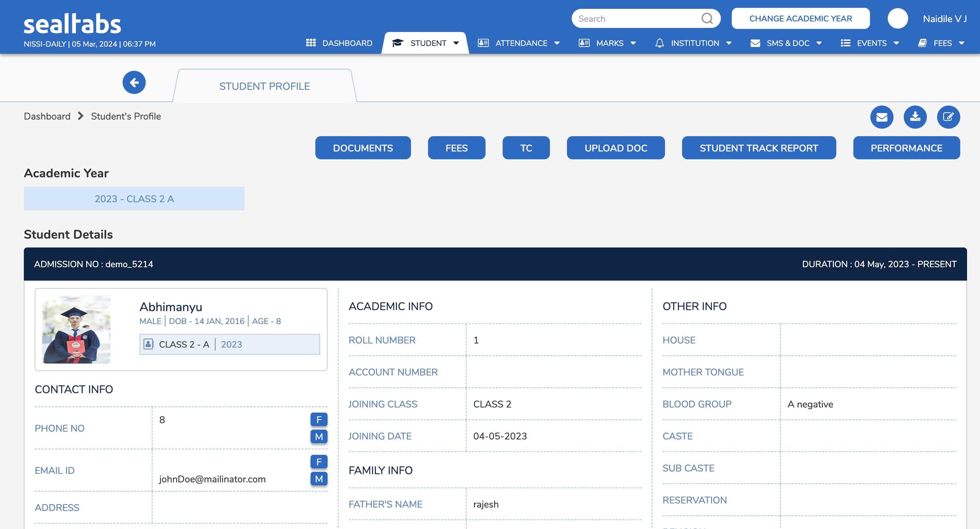980x529 pixels.
Task: Click the Student Track Report button
Action: point(759,147)
